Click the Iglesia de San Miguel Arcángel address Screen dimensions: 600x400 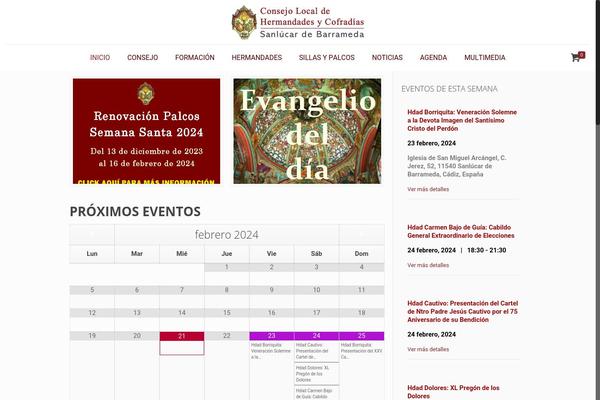click(457, 166)
